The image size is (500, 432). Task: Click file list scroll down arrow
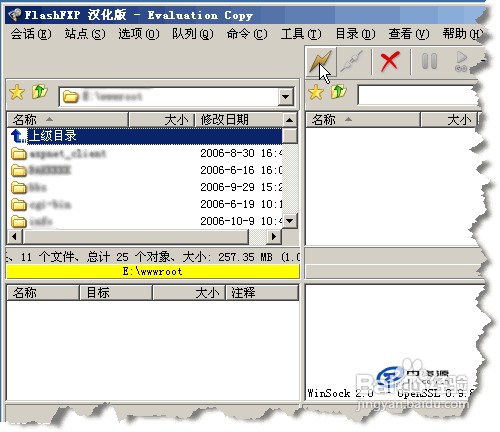coord(290,221)
